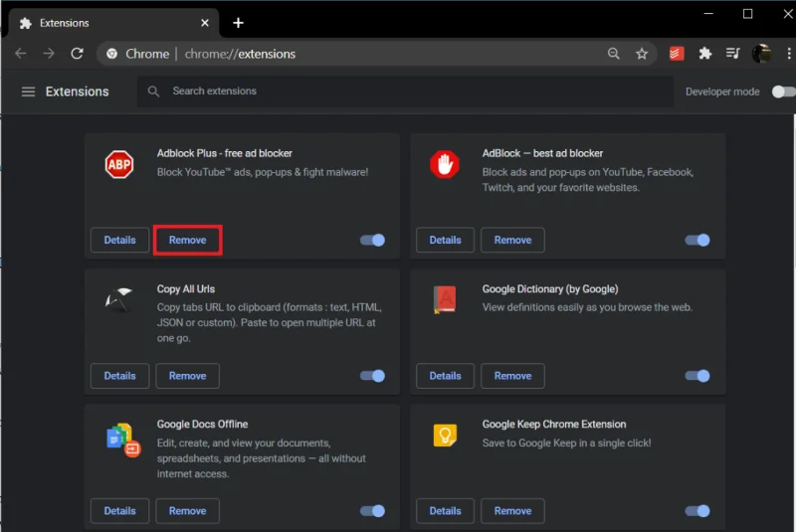The height and width of the screenshot is (532, 796).
Task: Open Chrome three-dot menu
Action: [788, 54]
